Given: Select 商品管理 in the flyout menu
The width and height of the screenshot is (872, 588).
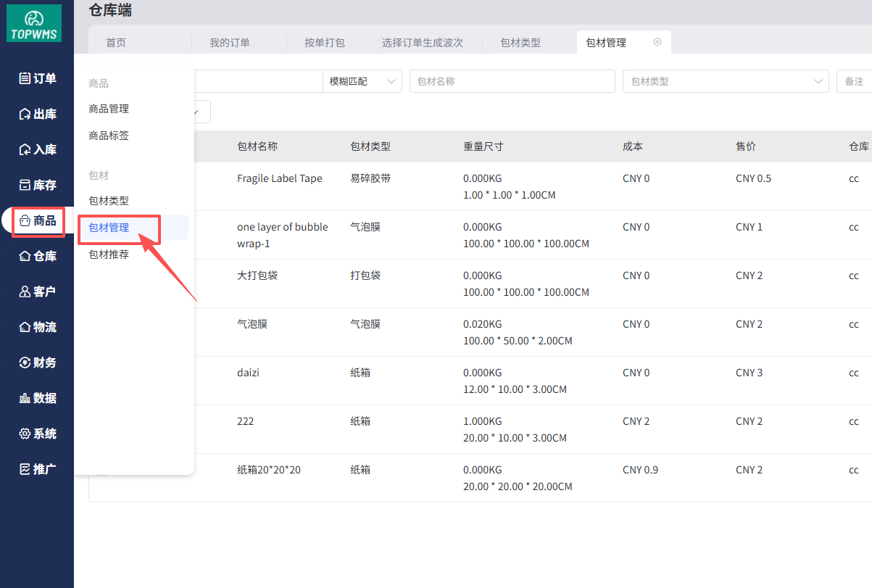Looking at the screenshot, I should 109,109.
